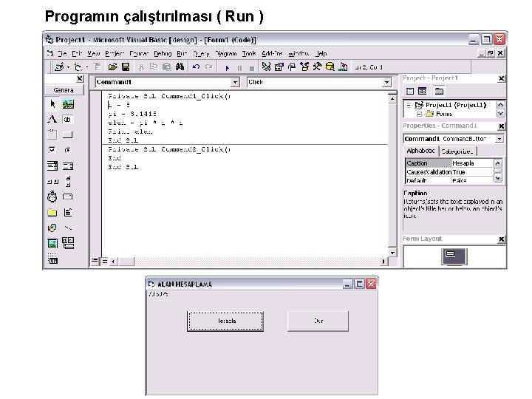Select the TextBox control tool
This screenshot has height=399, width=532.
[68, 119]
